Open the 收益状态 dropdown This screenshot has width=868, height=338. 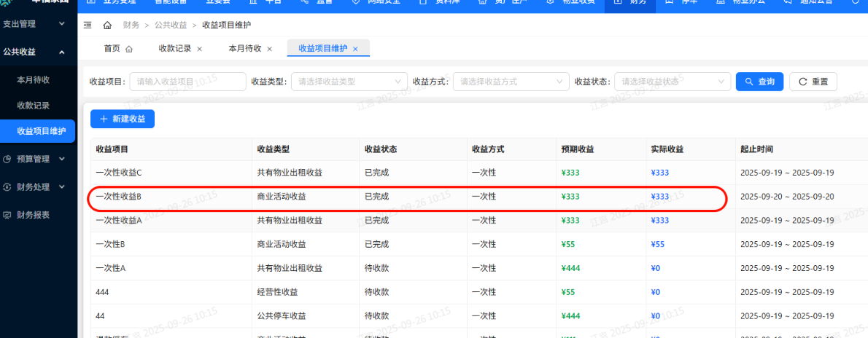pyautogui.click(x=672, y=82)
